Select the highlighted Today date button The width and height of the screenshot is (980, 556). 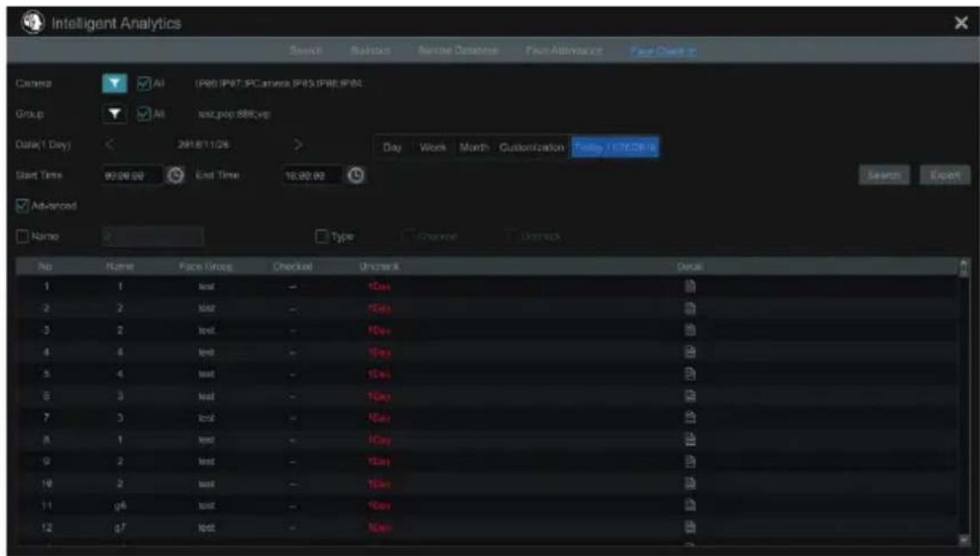click(615, 147)
